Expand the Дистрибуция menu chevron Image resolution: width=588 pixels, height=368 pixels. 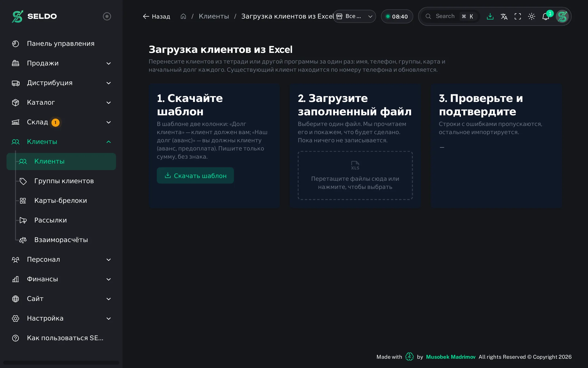tap(109, 83)
